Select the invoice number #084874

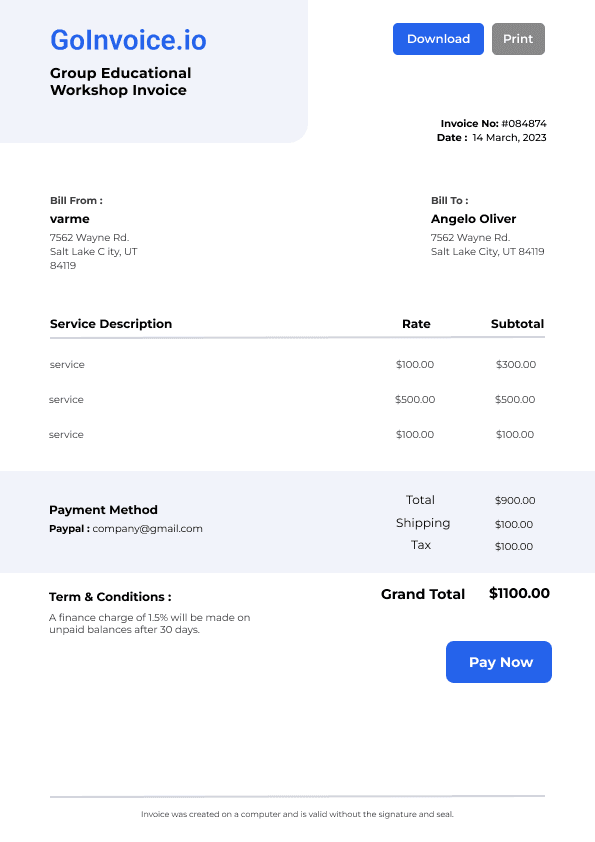pos(524,124)
